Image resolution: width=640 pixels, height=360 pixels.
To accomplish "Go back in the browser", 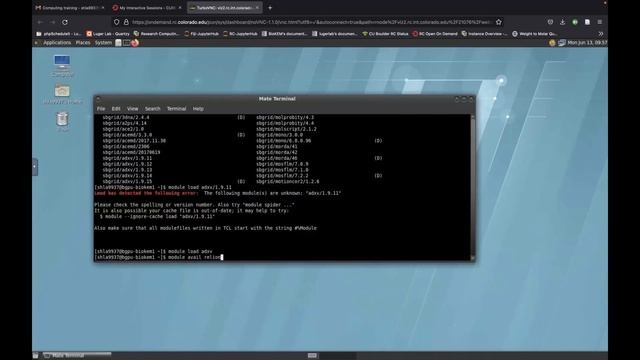I will 40,22.
